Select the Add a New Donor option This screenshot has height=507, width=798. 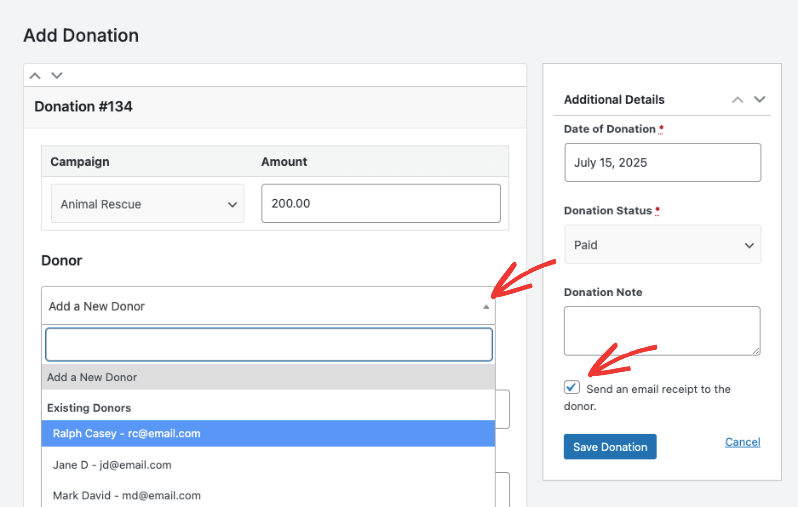click(x=268, y=377)
